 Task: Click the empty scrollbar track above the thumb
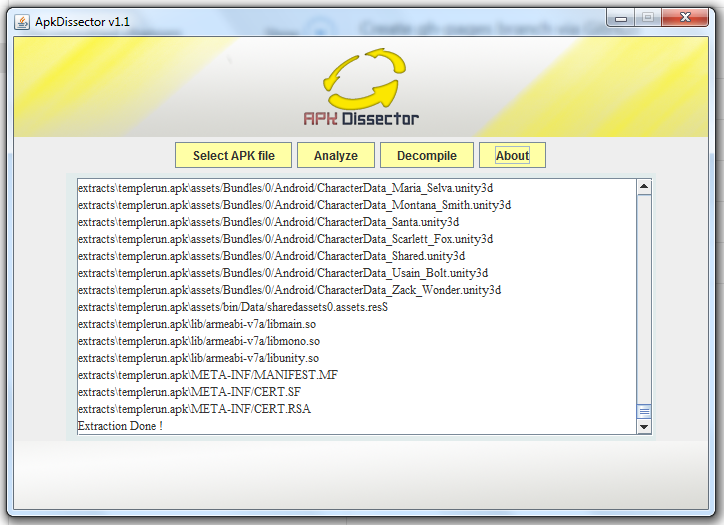(x=644, y=300)
